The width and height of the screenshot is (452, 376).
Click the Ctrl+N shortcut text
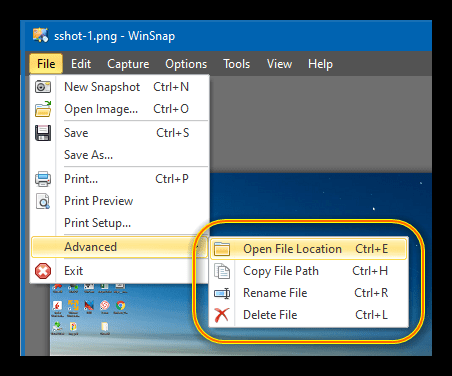tap(171, 87)
